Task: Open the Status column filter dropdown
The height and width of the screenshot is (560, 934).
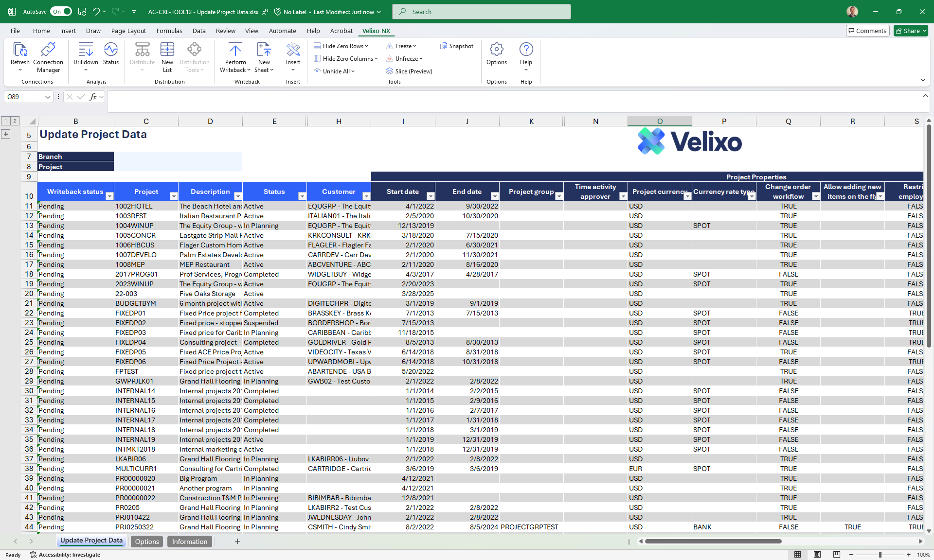Action: (x=302, y=196)
